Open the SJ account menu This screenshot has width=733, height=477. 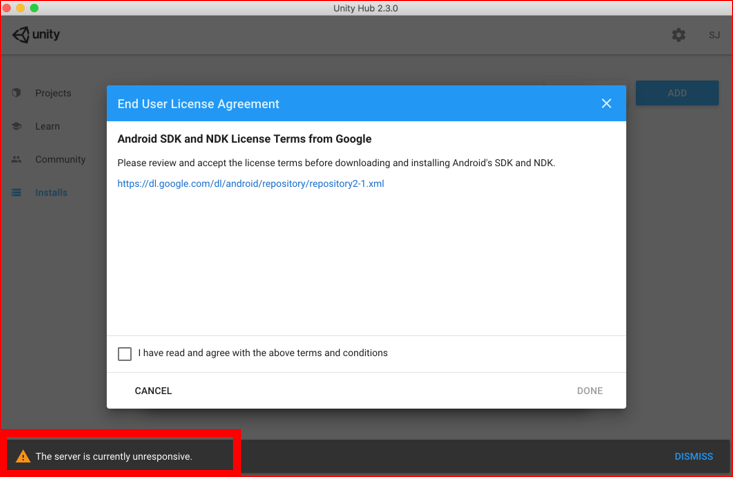click(x=714, y=35)
